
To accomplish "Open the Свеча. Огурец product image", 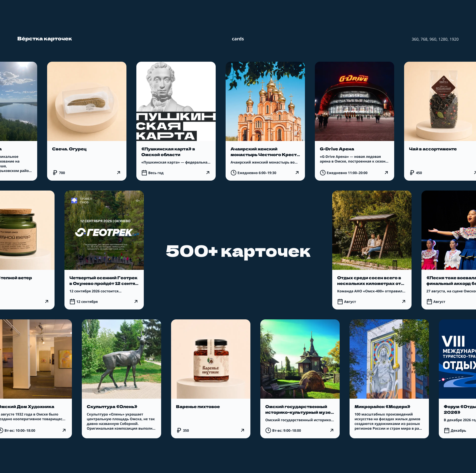I will tap(87, 101).
